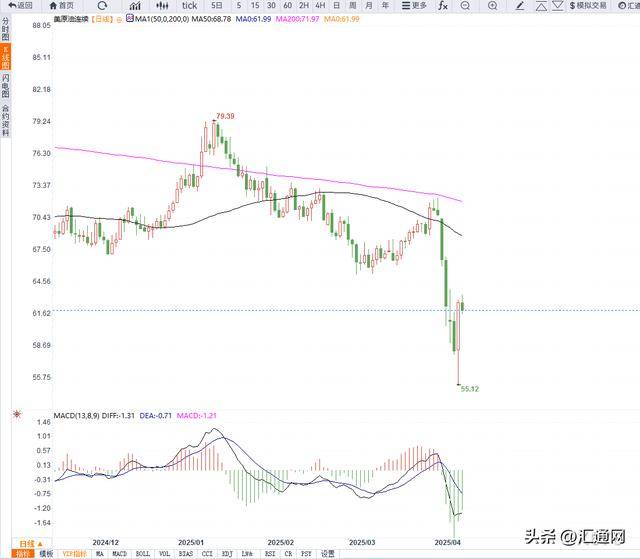Click the 79.39 high price marker
This screenshot has width=640, height=559.
click(225, 116)
